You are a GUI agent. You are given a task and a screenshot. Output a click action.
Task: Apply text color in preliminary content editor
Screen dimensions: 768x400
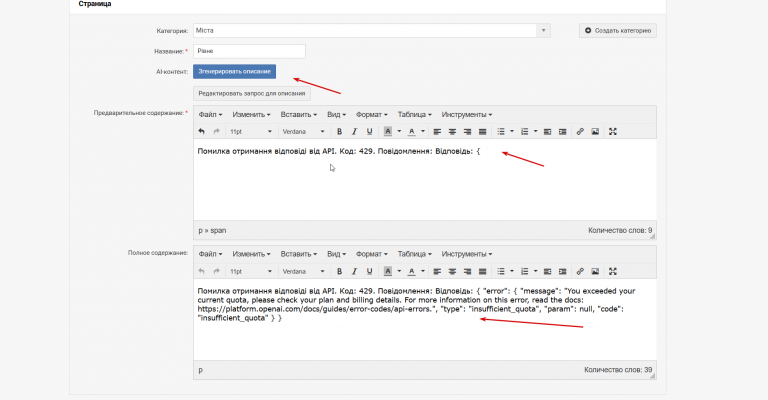pyautogui.click(x=412, y=132)
